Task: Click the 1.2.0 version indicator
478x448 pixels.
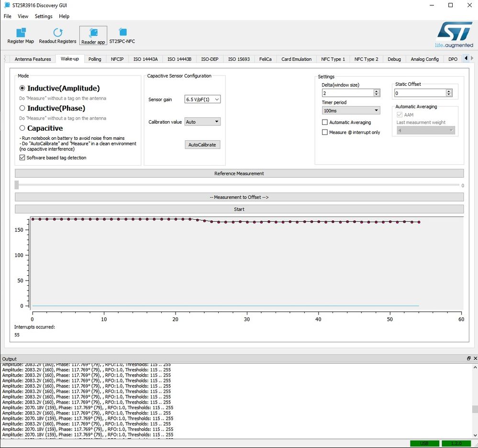Action: (456, 443)
